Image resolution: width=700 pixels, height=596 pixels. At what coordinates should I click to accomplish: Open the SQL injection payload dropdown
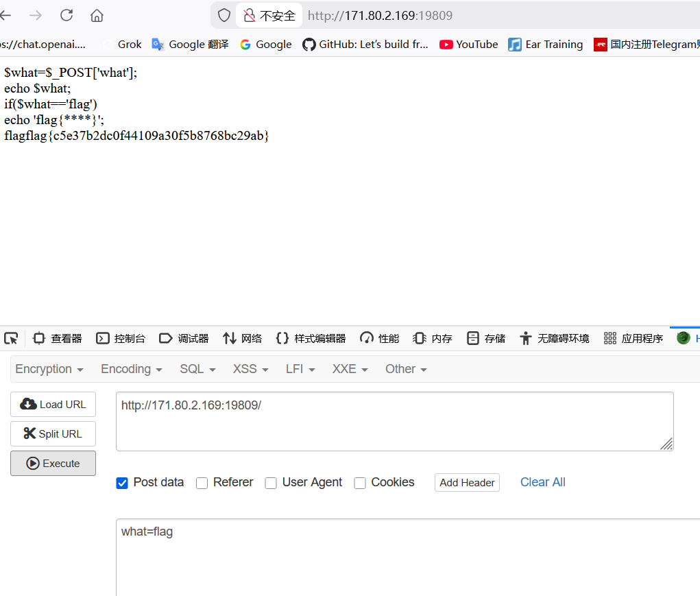pos(197,368)
